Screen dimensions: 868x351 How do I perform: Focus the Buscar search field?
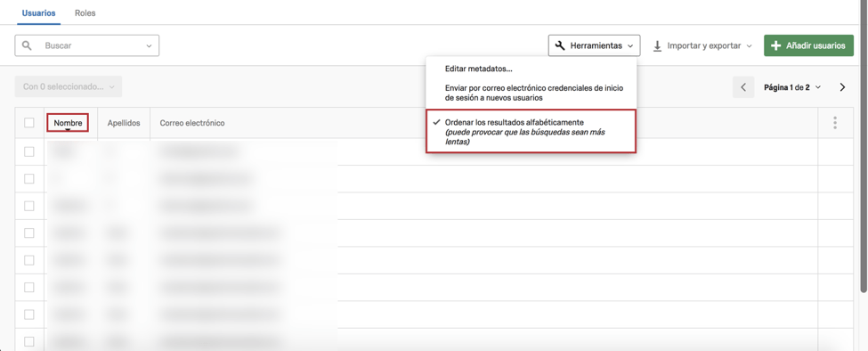[x=87, y=45]
